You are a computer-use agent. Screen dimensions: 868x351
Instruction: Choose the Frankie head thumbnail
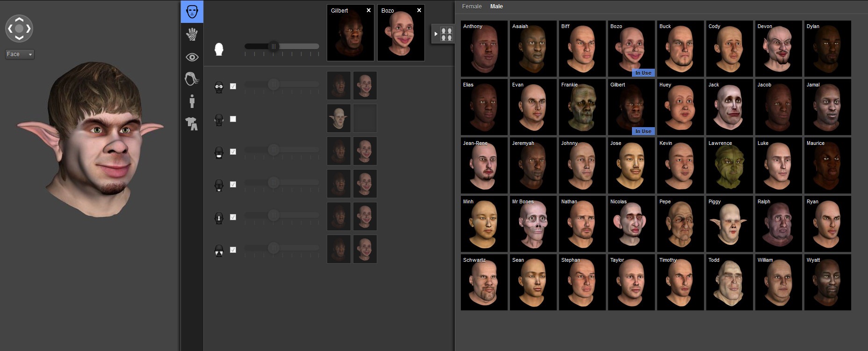coord(582,107)
